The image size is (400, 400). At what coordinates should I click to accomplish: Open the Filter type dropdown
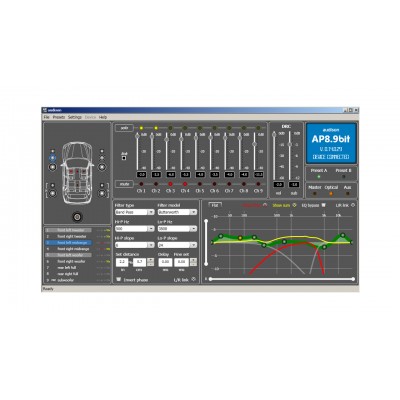click(135, 212)
